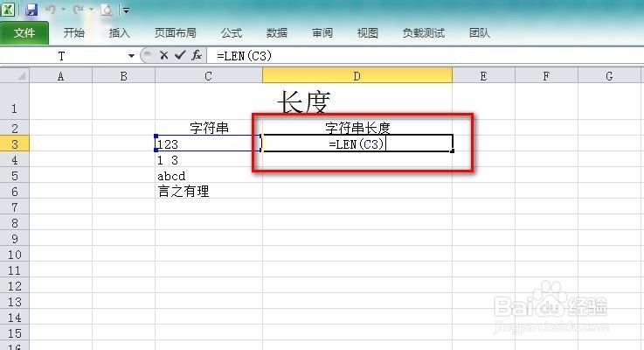Select column C header

coord(209,76)
